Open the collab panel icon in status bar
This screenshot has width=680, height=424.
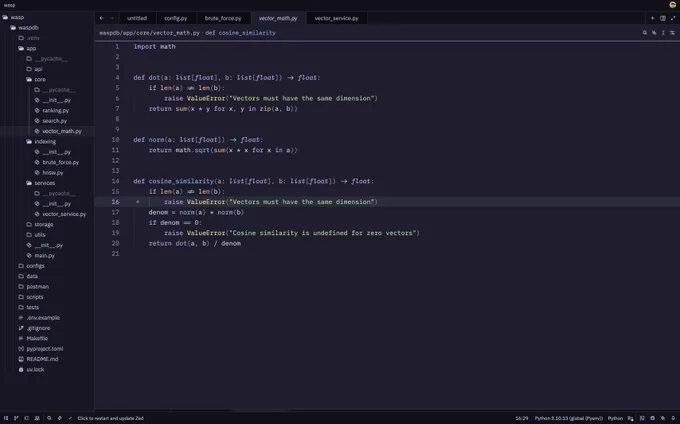click(37, 418)
